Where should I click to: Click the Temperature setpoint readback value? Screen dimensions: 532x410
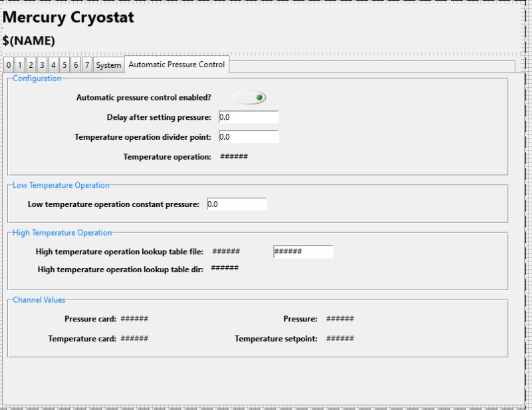[339, 338]
